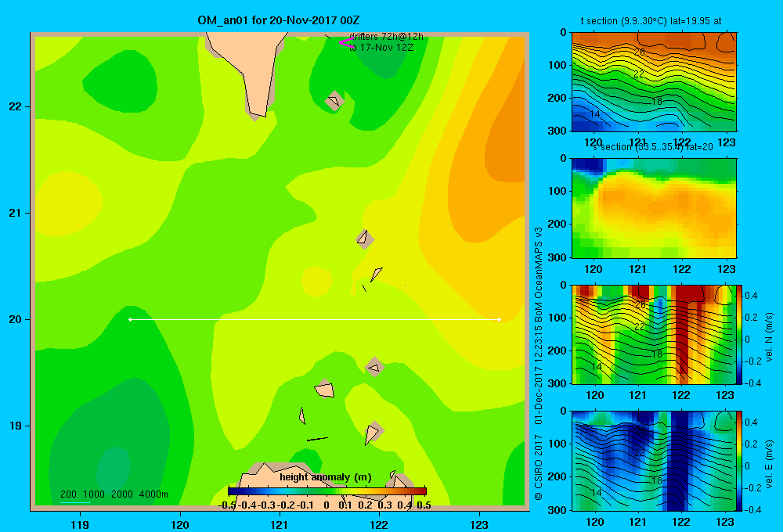Click longitude tick label 121 on main map
Viewport: 783px width, 532px height.
click(x=280, y=524)
